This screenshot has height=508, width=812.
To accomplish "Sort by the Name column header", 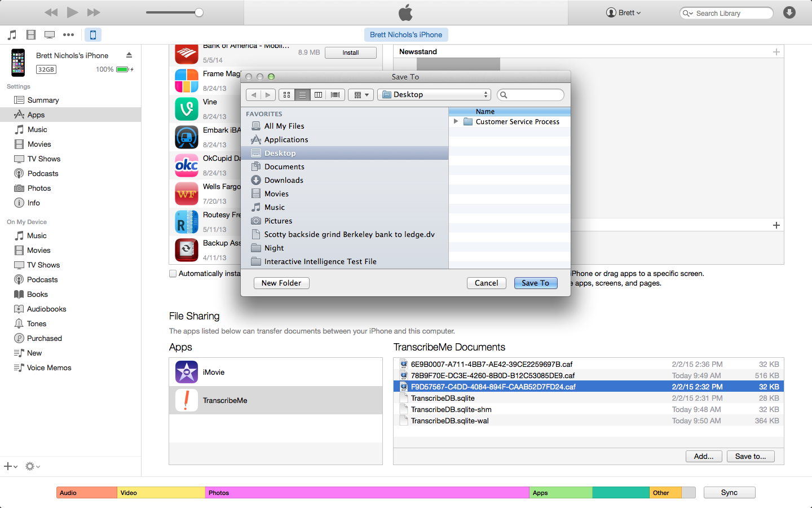I will [509, 112].
